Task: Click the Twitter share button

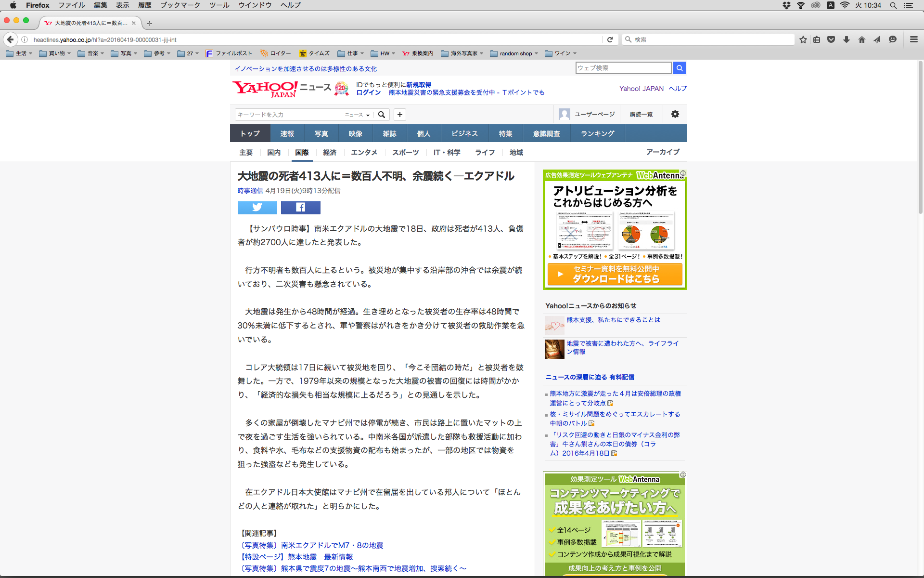Action: [257, 207]
